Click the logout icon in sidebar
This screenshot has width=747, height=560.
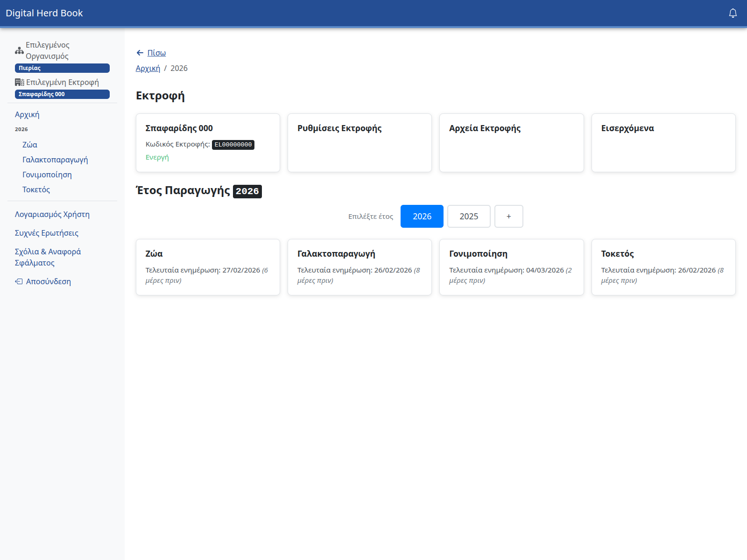pos(19,281)
